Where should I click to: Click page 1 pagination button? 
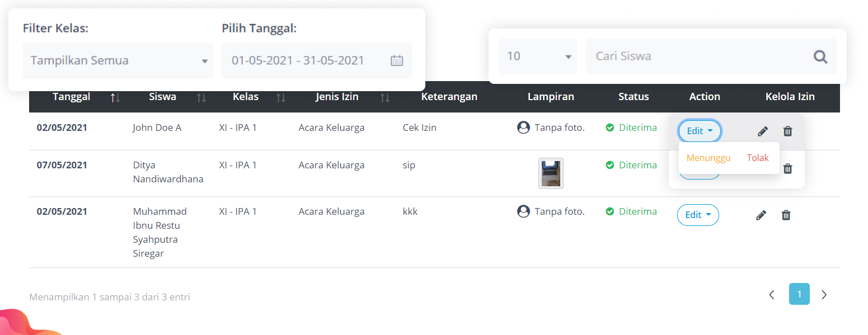(799, 294)
